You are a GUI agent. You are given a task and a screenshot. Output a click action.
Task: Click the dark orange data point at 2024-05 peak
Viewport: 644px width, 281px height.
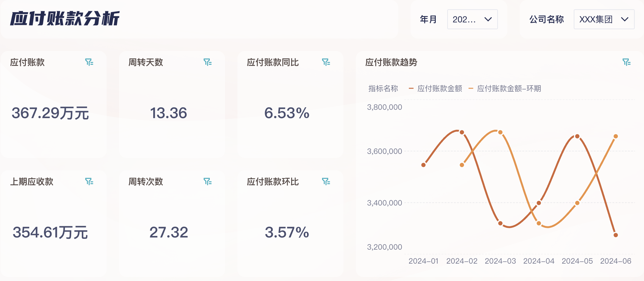pos(577,136)
